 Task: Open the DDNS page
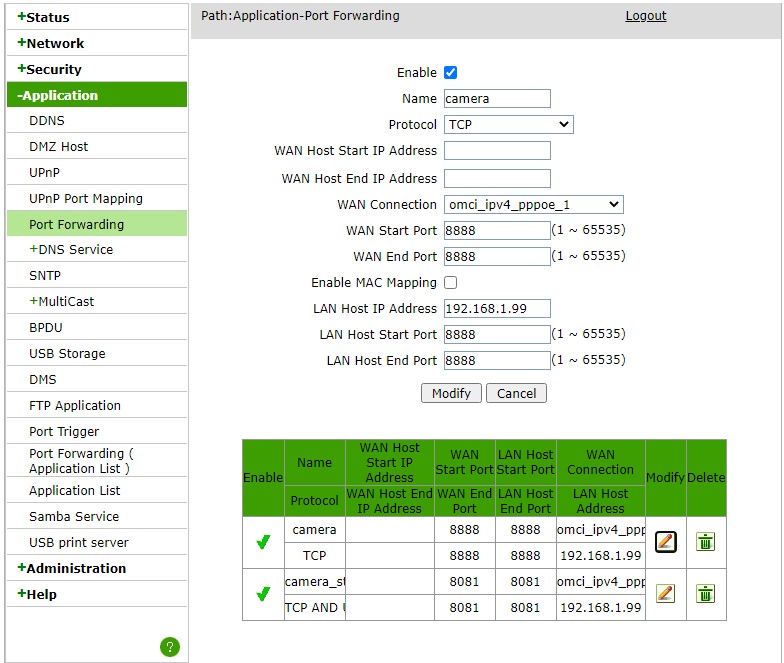pos(97,120)
